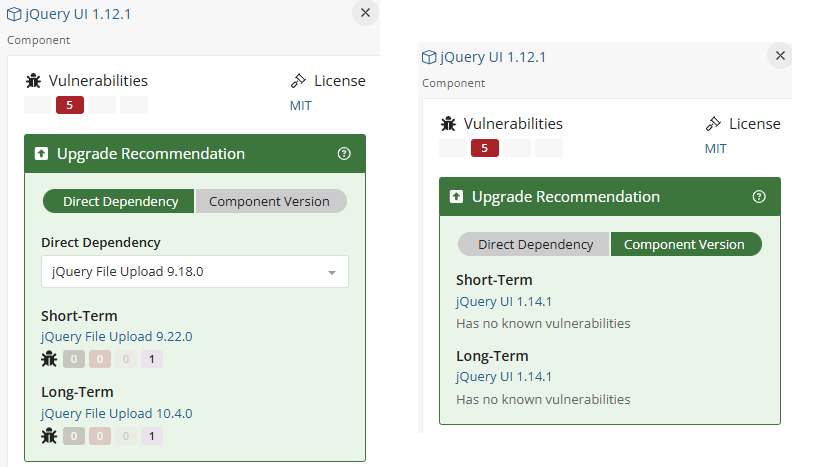The width and height of the screenshot is (817, 467).
Task: Click bug icon under jQuery File Upload 9.22.0
Action: (x=49, y=359)
